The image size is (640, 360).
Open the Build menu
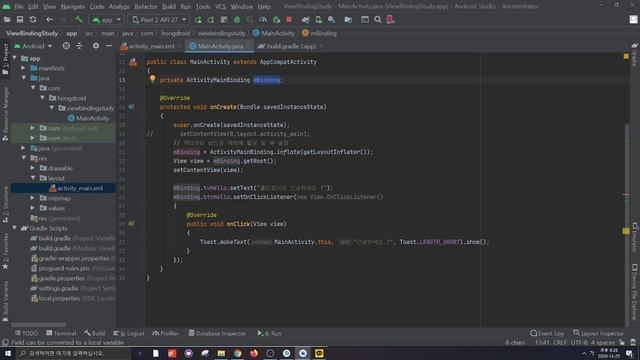(x=169, y=7)
